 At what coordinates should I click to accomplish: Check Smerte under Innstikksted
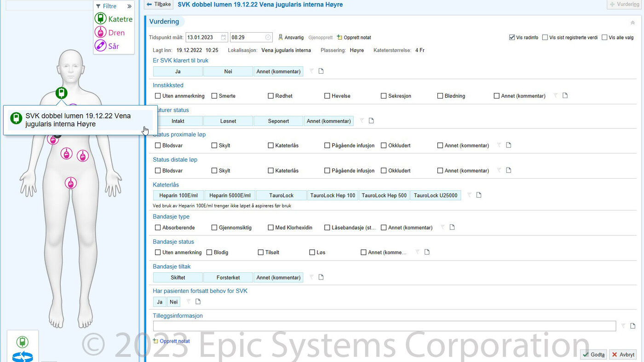point(214,96)
